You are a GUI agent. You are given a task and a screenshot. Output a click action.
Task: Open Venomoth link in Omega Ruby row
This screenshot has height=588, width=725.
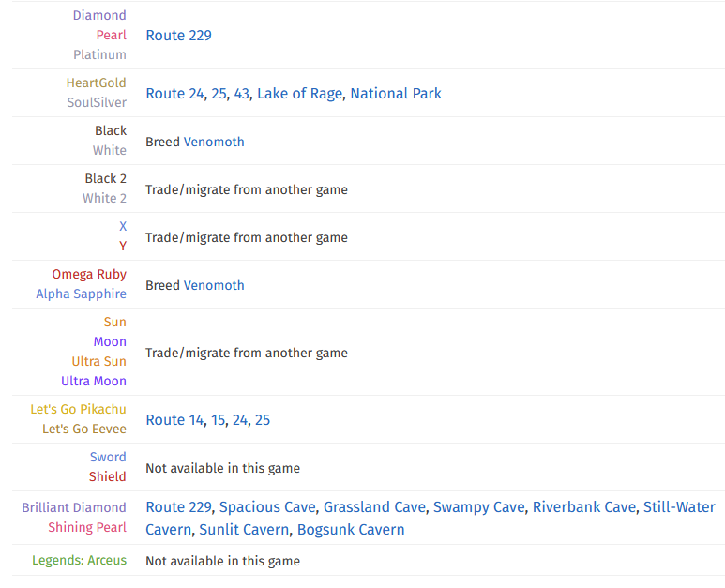(x=214, y=286)
